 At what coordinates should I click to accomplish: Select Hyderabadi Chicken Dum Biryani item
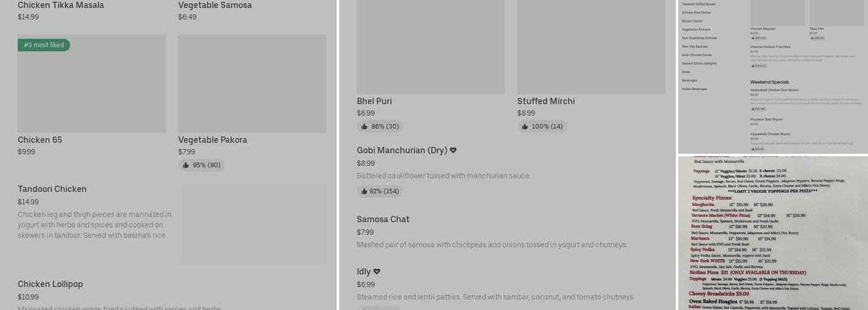pos(774,91)
